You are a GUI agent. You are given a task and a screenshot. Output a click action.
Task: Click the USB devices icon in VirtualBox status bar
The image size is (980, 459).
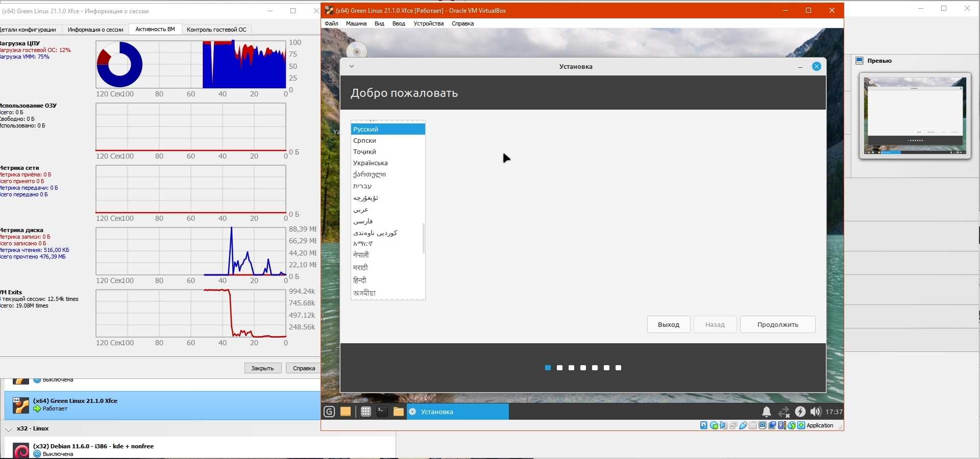click(x=743, y=425)
